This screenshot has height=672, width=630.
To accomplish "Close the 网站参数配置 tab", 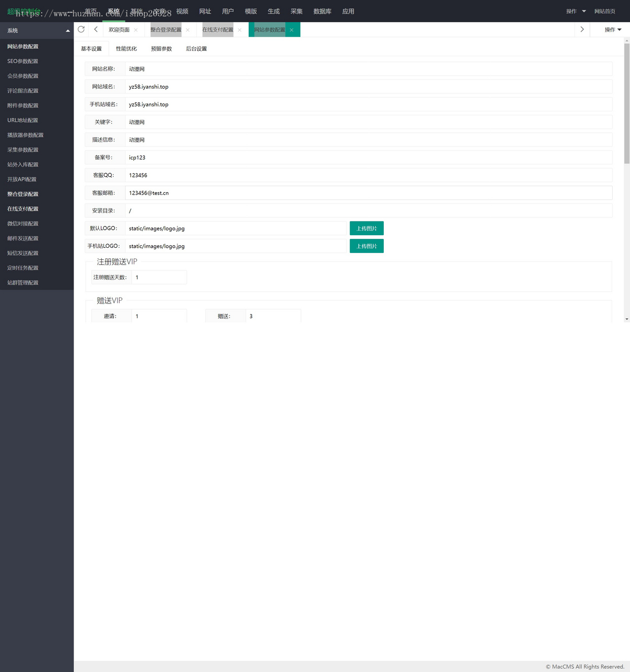I will pyautogui.click(x=292, y=30).
